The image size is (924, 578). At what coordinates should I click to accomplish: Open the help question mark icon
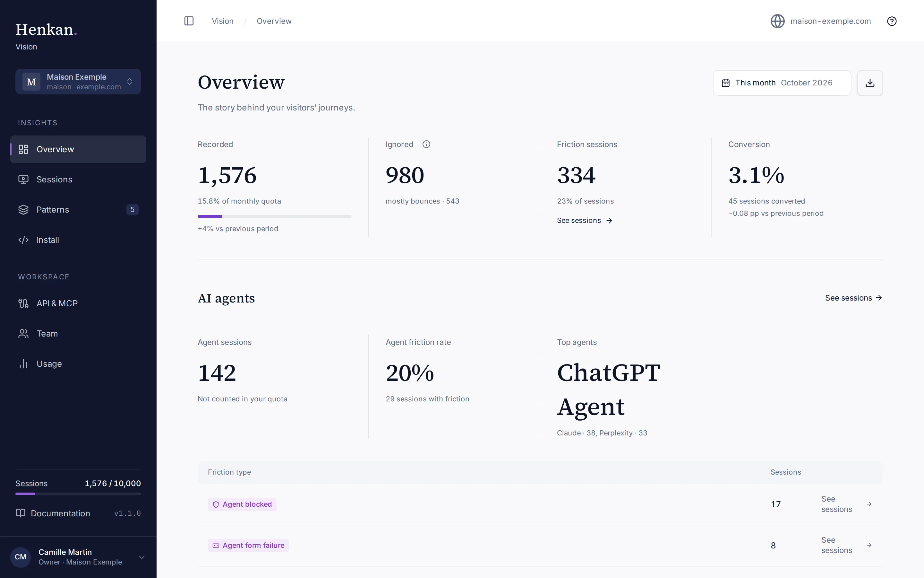892,21
